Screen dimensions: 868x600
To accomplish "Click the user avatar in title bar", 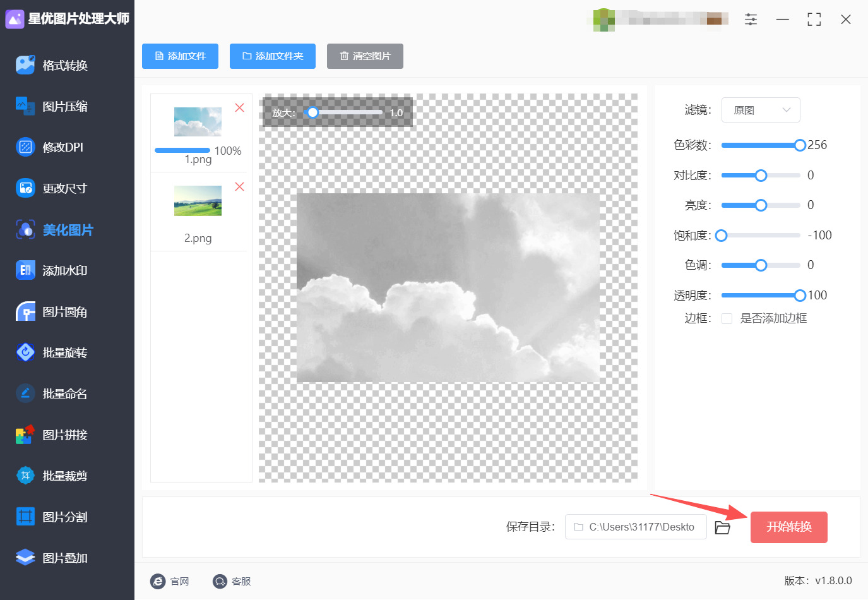I will 604,20.
